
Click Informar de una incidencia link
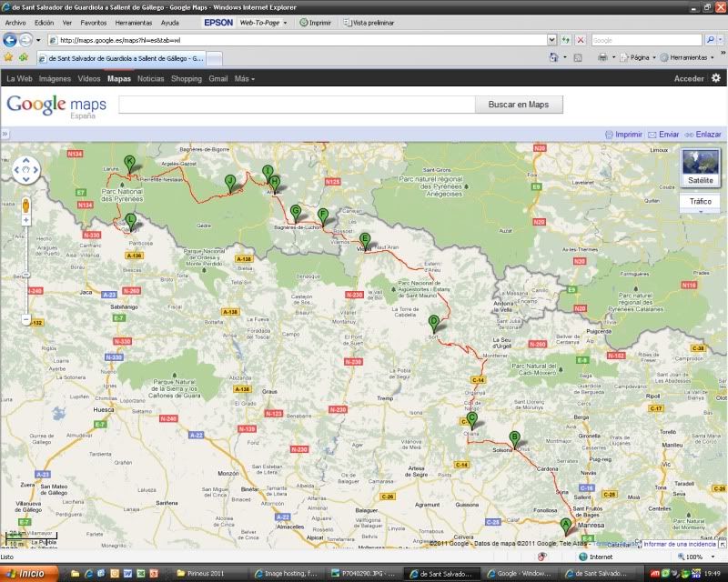pos(679,544)
